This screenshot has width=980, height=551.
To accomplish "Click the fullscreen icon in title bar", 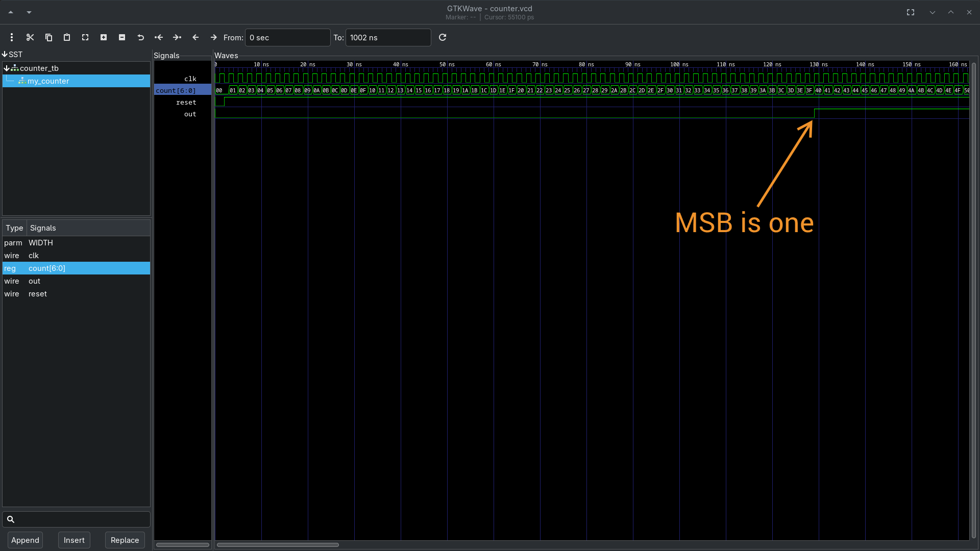I will [x=911, y=12].
